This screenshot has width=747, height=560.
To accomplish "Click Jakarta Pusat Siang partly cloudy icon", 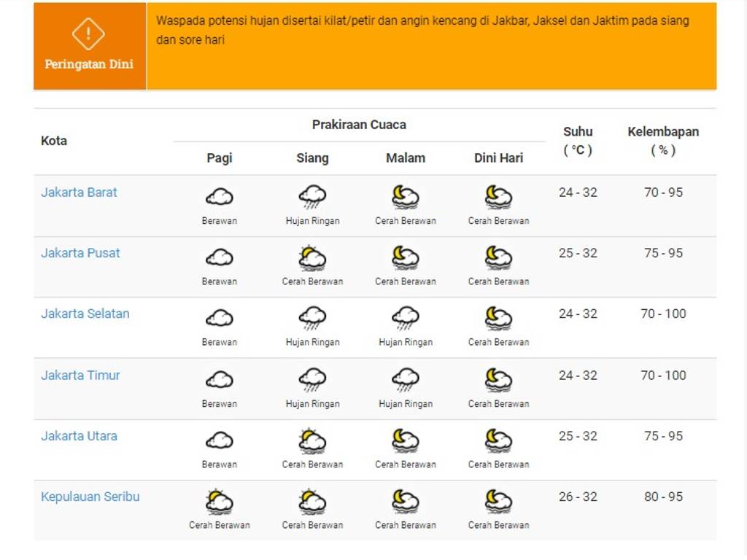I will pyautogui.click(x=312, y=257).
